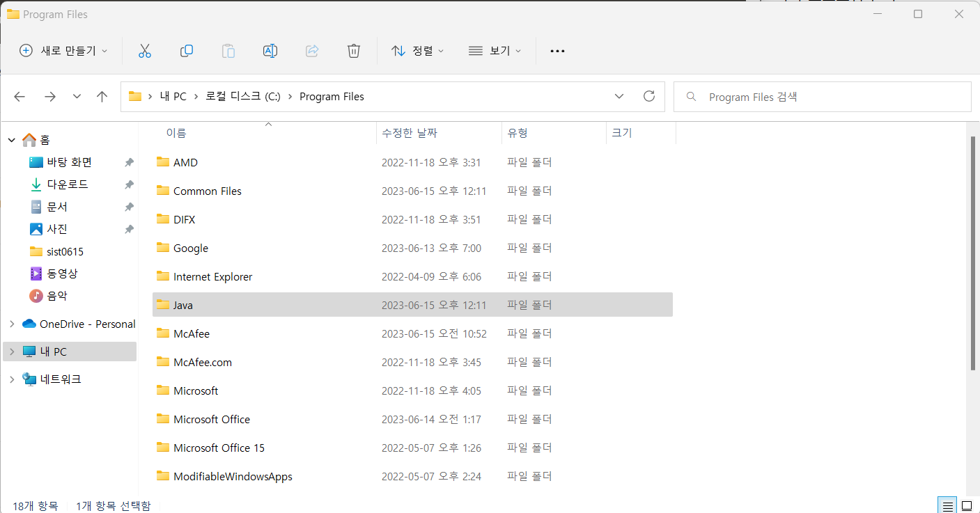Open recent locations dropdown chevron
The image size is (980, 513).
pos(77,97)
